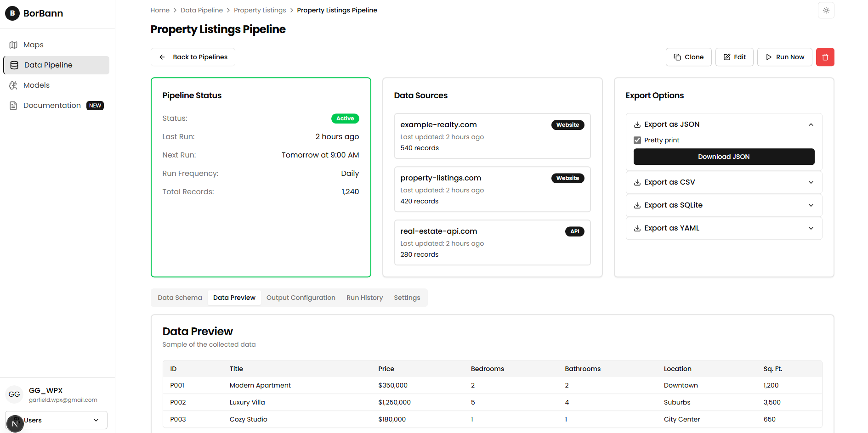Toggle the light/dark theme sun icon
Viewport: 868px width, 433px height.
click(826, 10)
